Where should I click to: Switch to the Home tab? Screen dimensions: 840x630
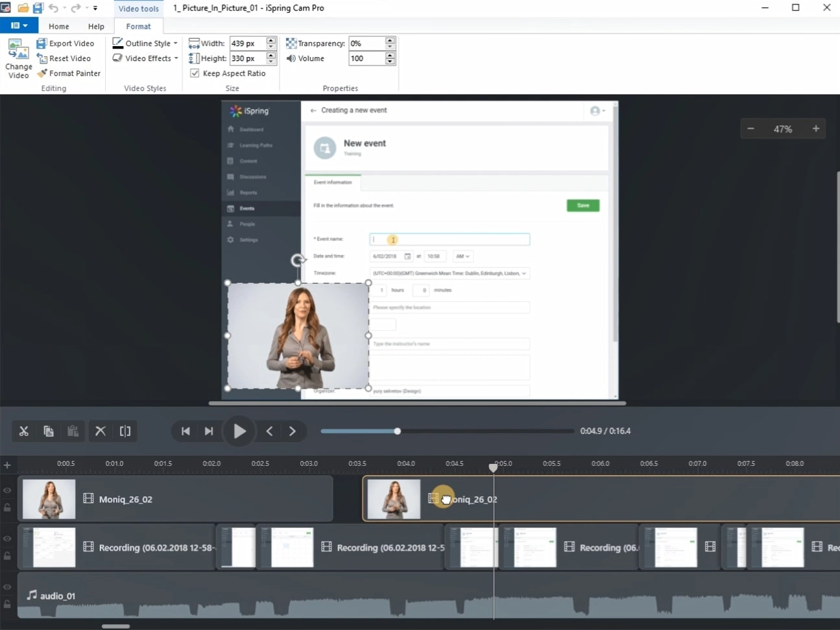tap(58, 27)
